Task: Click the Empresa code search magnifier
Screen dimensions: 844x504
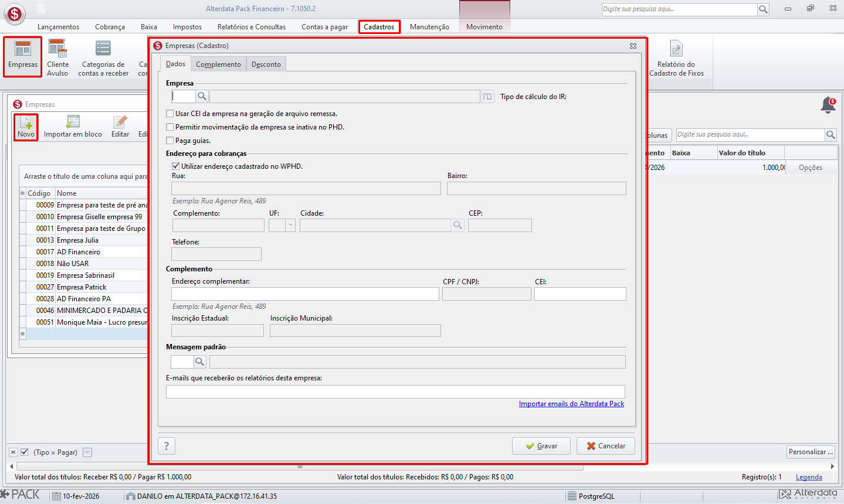Action: coord(202,96)
